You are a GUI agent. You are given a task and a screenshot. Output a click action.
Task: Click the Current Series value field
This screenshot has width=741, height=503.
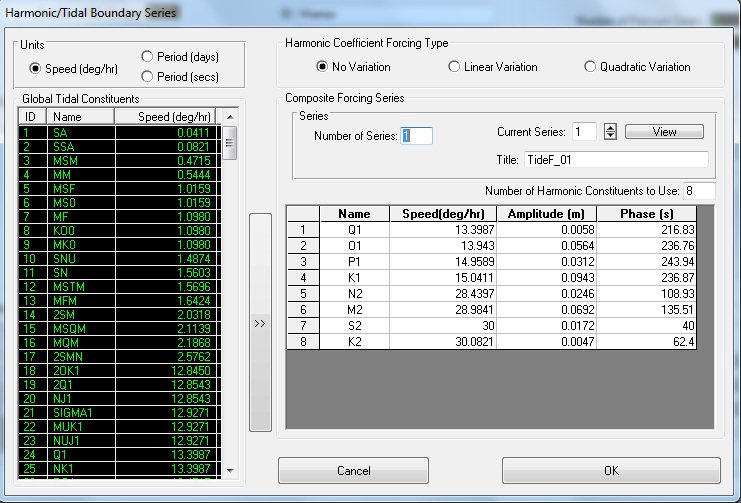coord(584,132)
